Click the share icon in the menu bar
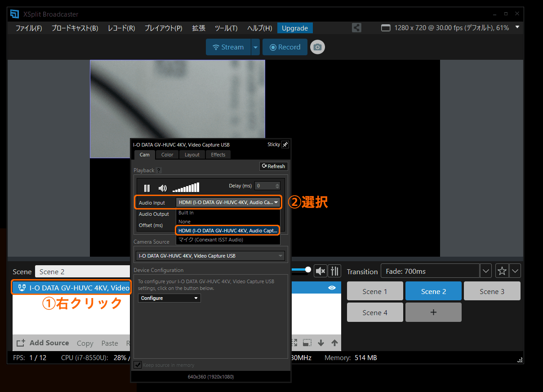 tap(356, 28)
